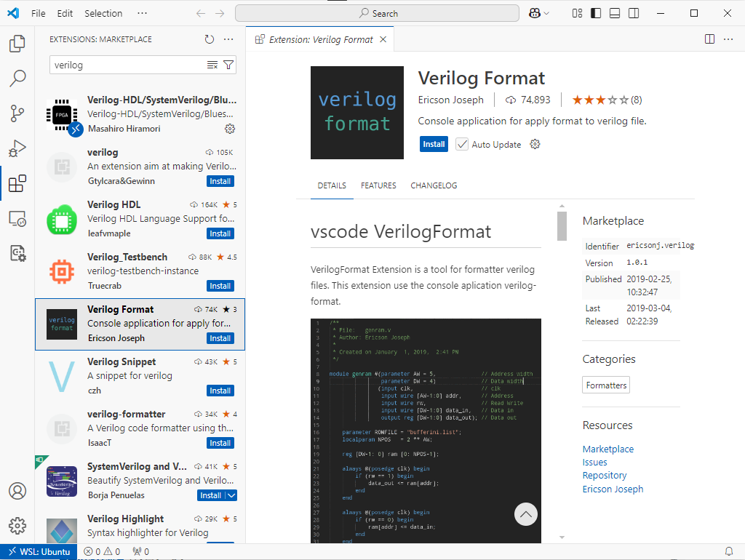Image resolution: width=745 pixels, height=560 pixels.
Task: Toggle the bottom Panel visibility
Action: coord(615,13)
